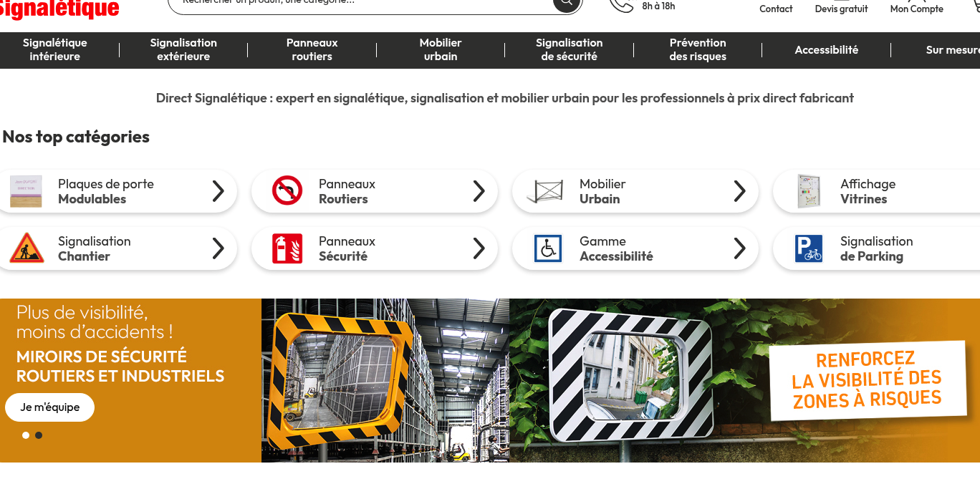The width and height of the screenshot is (980, 489).
Task: Click the no-left-turn Panneaux Routiers icon
Action: click(x=287, y=191)
